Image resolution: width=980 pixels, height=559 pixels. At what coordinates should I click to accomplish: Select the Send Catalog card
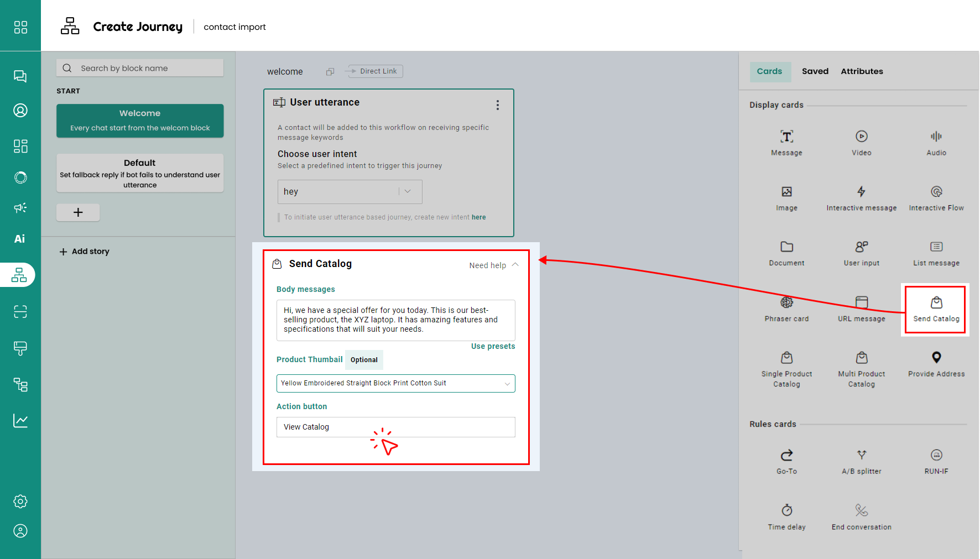[x=936, y=309]
